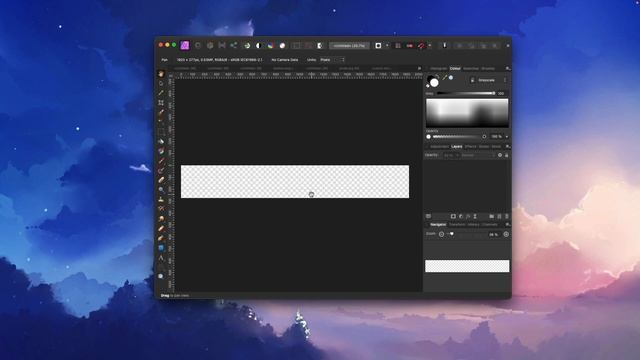Switch to the Layers tab
Screen dimensions: 640x360
pyautogui.click(x=457, y=147)
